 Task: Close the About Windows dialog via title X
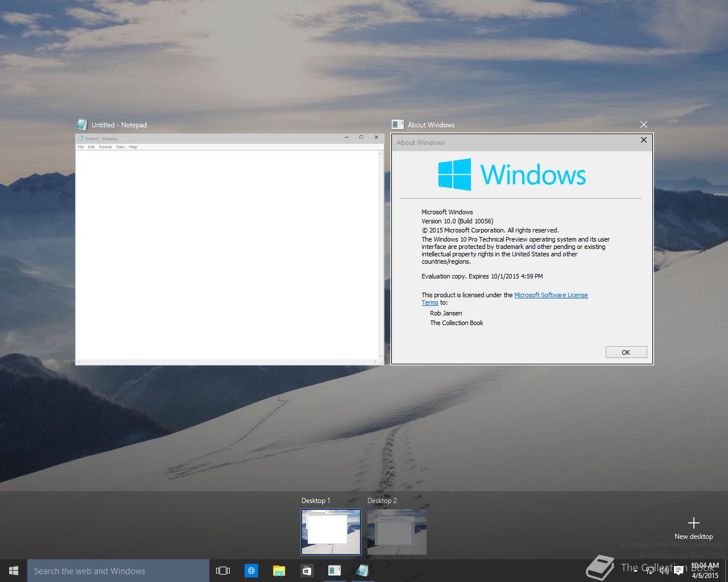point(644,140)
